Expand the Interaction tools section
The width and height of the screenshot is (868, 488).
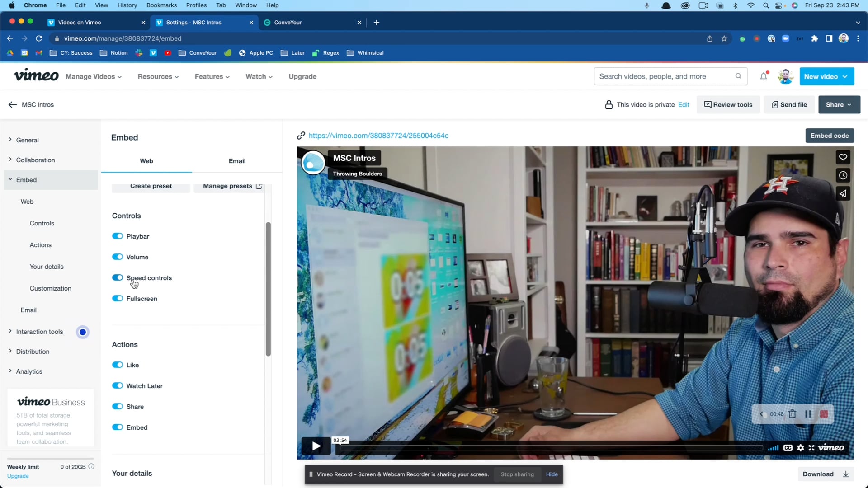[x=39, y=331]
